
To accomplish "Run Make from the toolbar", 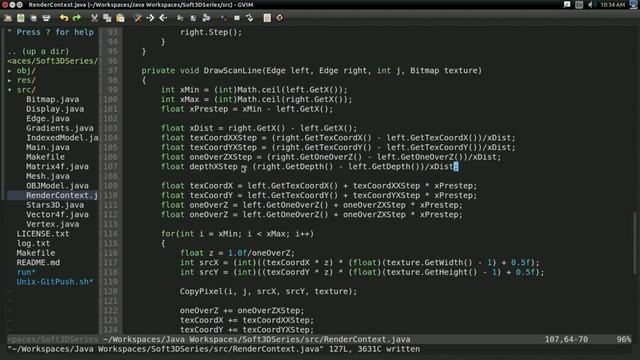I will click(224, 18).
